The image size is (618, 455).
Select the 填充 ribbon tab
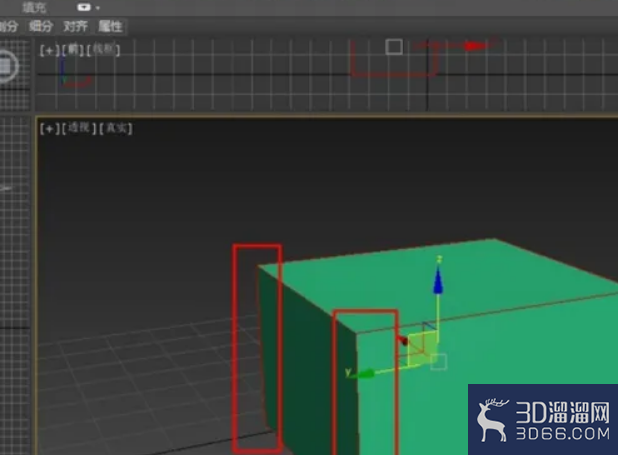(x=34, y=7)
